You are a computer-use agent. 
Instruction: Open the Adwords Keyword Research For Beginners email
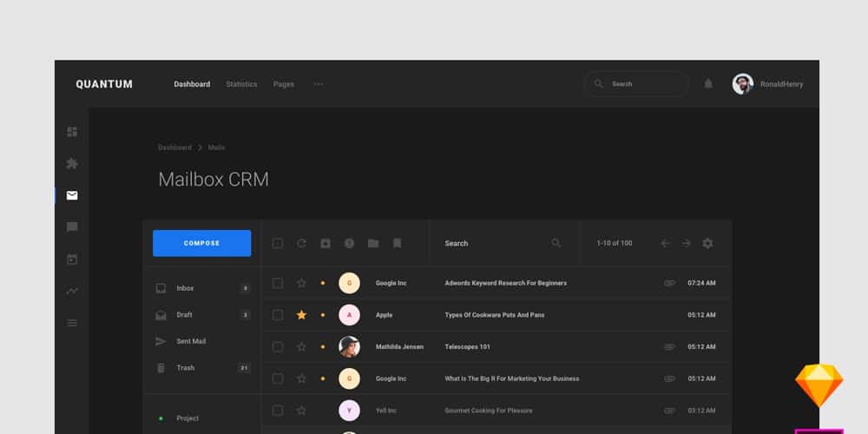coord(506,283)
